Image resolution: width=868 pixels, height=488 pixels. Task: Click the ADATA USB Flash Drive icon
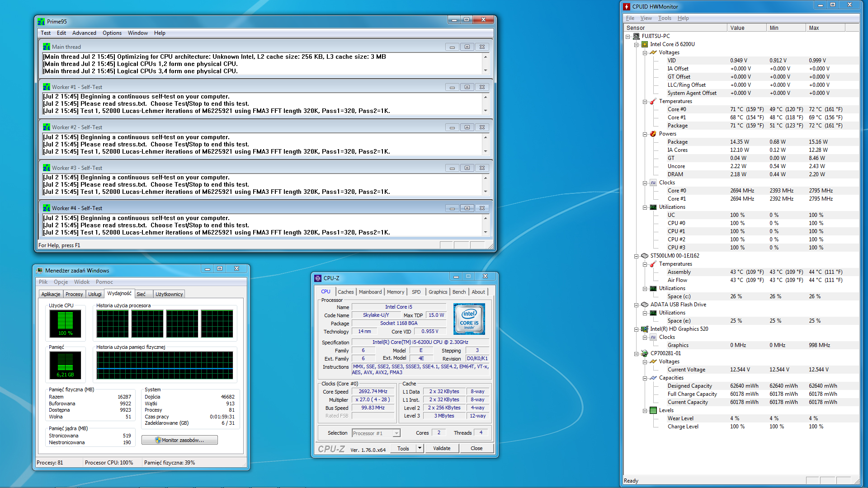click(645, 305)
